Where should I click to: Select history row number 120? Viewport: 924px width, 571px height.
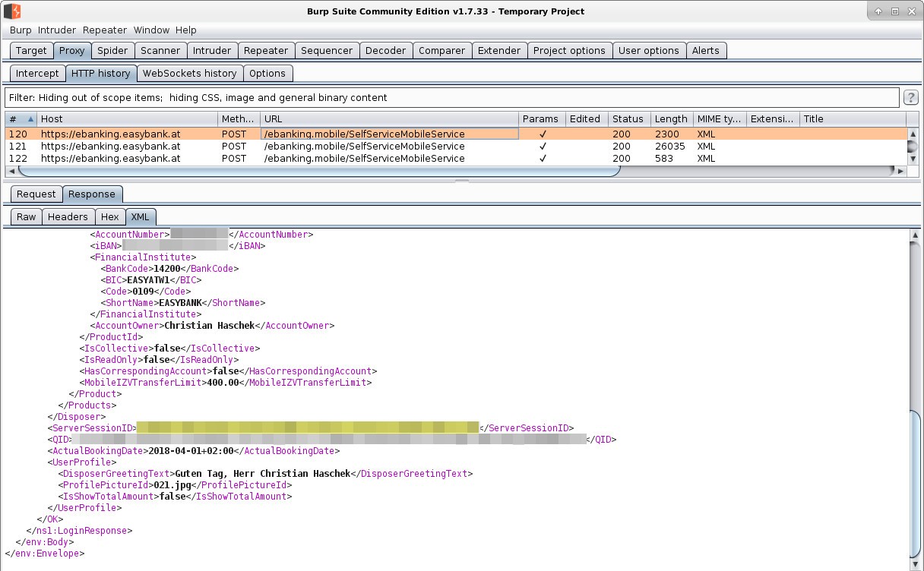[x=456, y=134]
